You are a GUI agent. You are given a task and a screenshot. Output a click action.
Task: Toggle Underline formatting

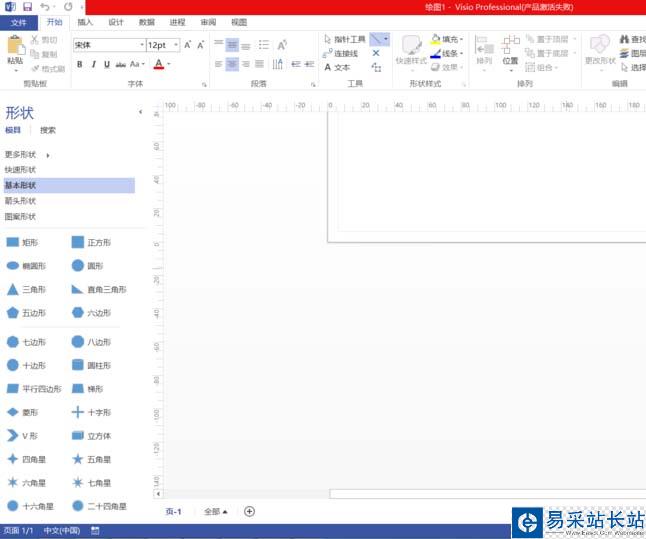(107, 64)
